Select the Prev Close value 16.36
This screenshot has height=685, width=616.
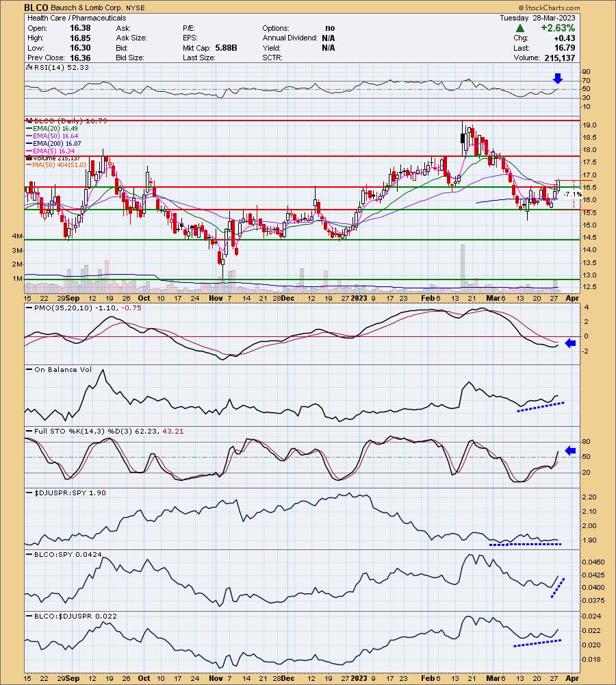80,58
